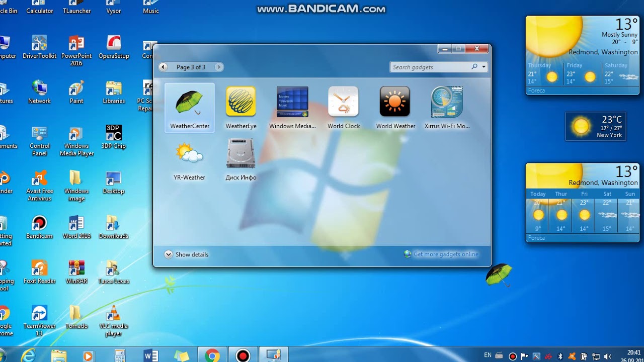The width and height of the screenshot is (644, 362).
Task: Click Sat forecast column in bottom gadget
Action: (607, 212)
